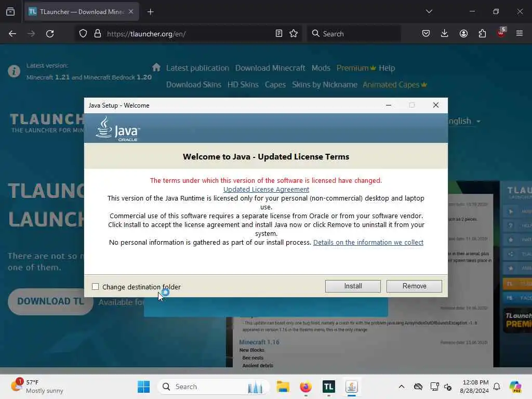Open Download Skins page

click(193, 85)
